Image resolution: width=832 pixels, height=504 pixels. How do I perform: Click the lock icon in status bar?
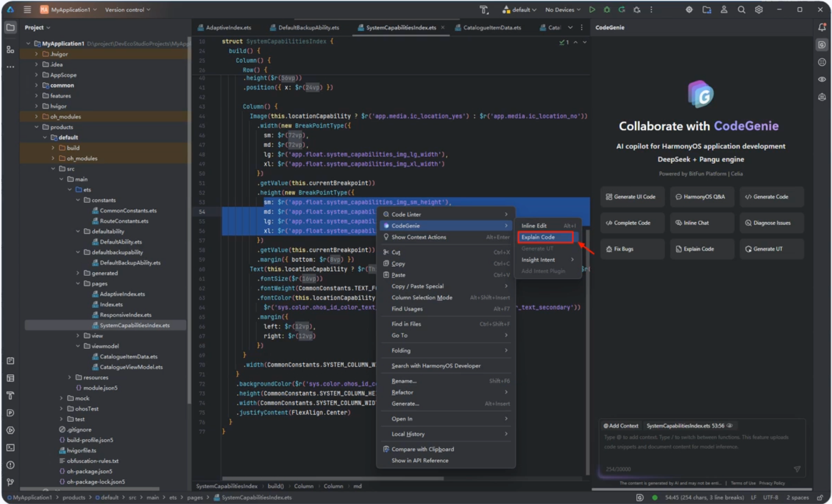tap(820, 497)
